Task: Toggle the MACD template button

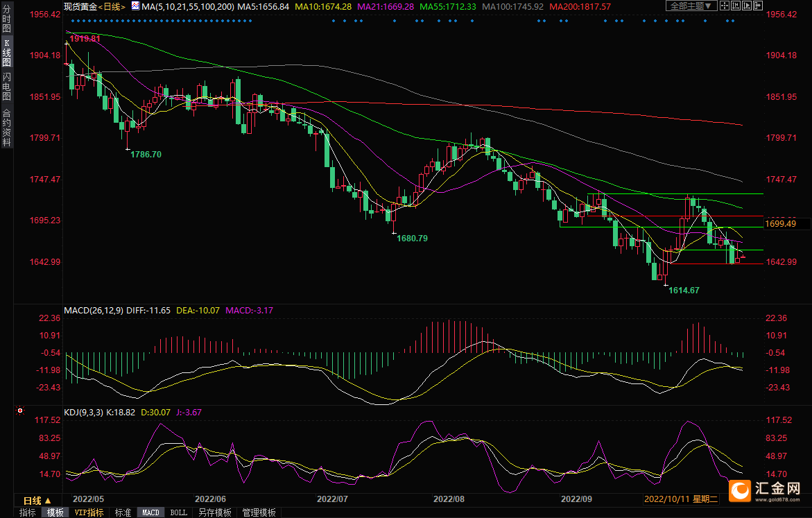Action: pyautogui.click(x=150, y=512)
